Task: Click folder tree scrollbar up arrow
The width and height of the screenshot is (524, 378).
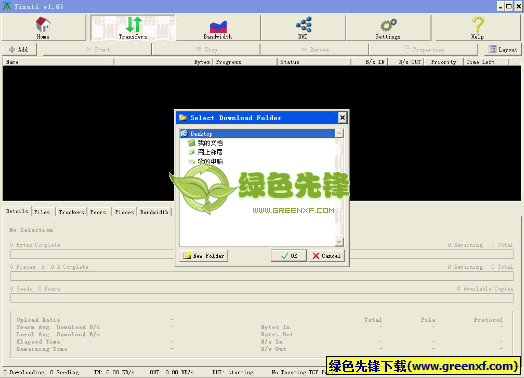Action: 339,134
